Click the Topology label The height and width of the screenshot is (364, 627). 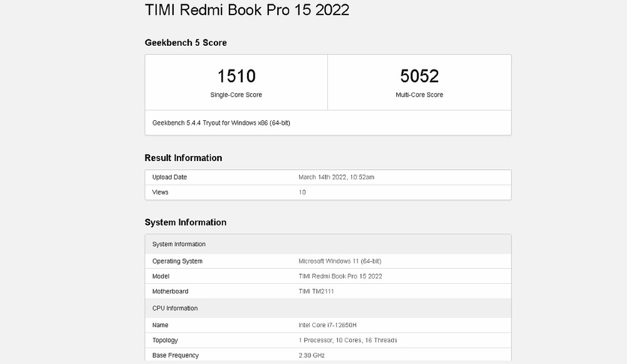(x=165, y=340)
